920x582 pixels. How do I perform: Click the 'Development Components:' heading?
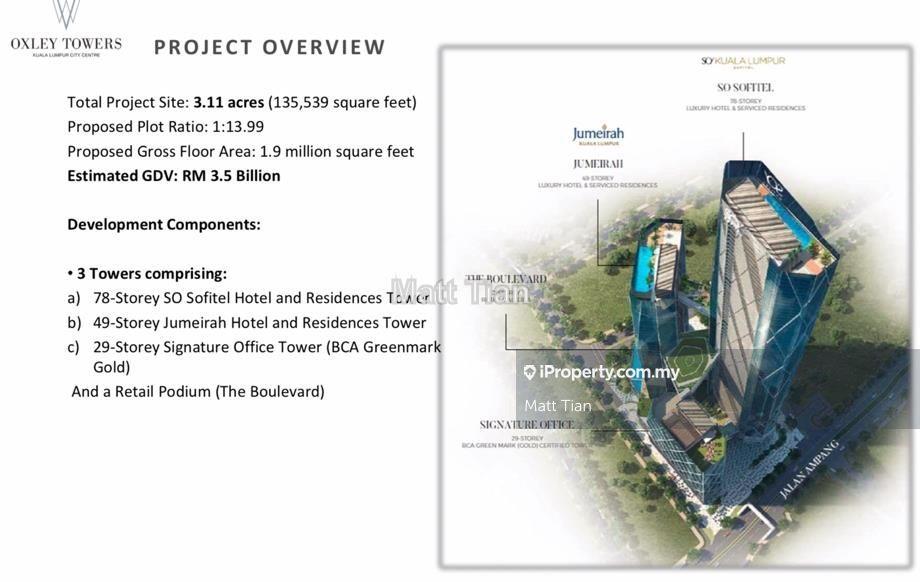click(163, 224)
